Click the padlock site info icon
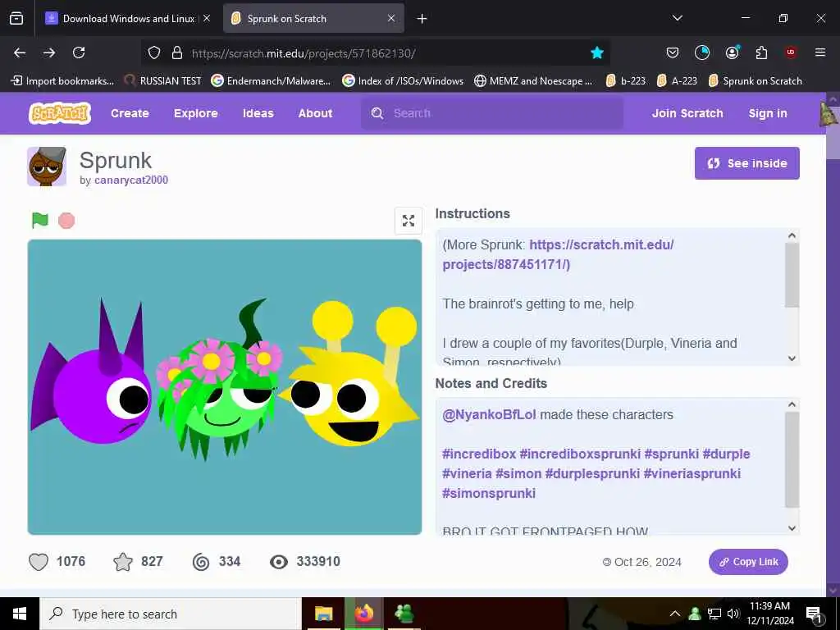 177,52
